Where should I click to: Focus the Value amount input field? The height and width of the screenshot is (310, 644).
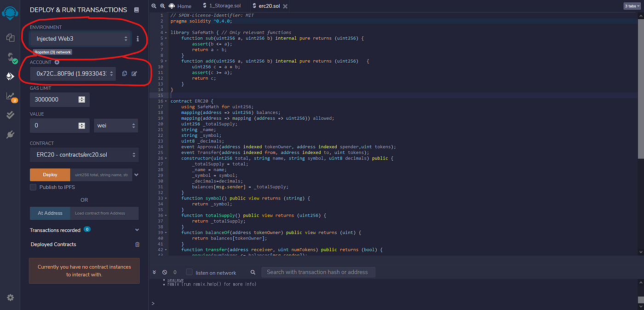[59, 125]
